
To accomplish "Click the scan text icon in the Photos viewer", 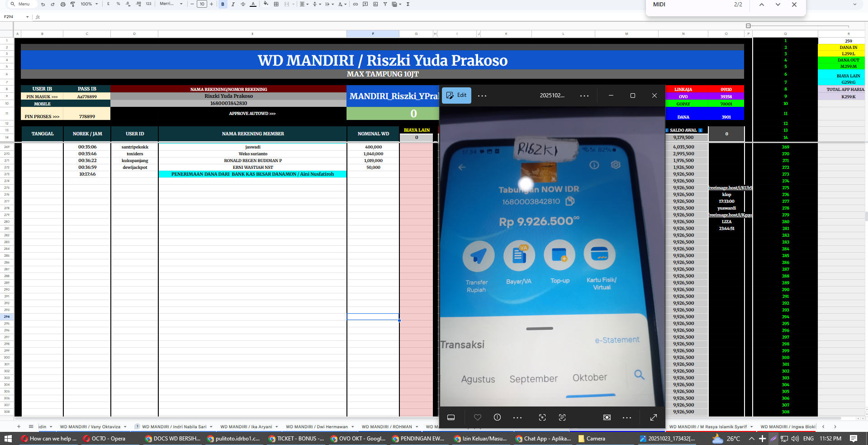I will (x=562, y=417).
